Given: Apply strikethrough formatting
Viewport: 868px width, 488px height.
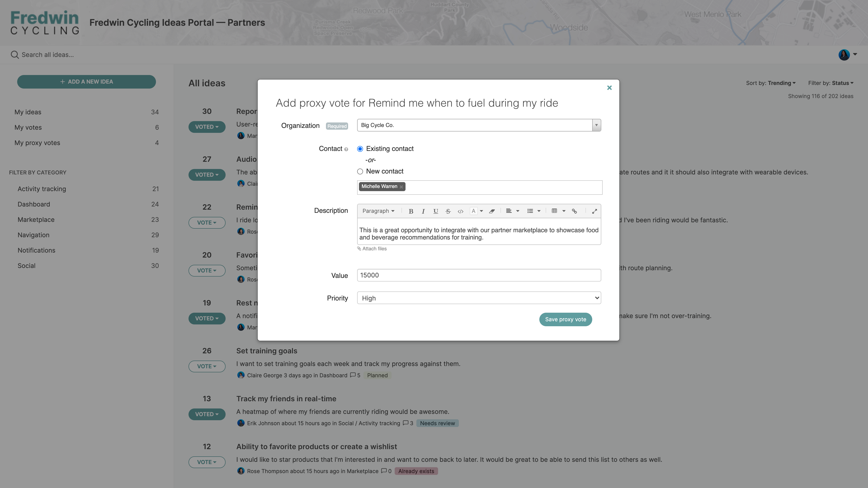Looking at the screenshot, I should pyautogui.click(x=448, y=211).
